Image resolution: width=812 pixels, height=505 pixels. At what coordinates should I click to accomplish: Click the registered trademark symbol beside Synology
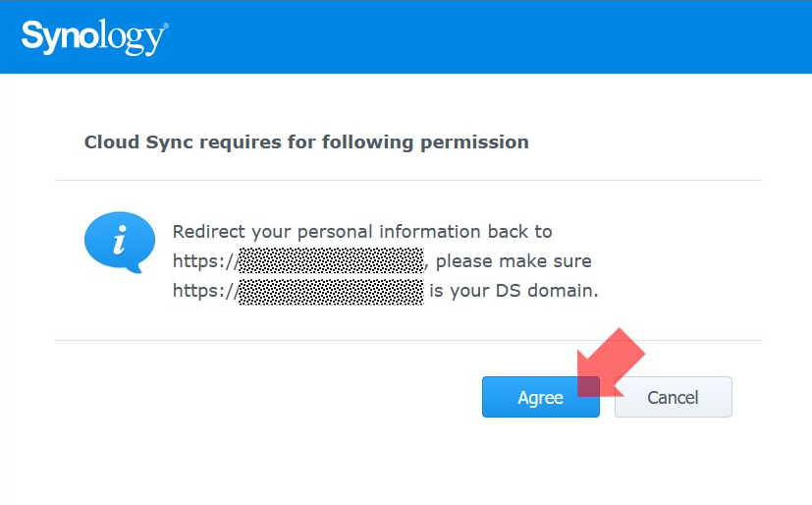click(165, 26)
